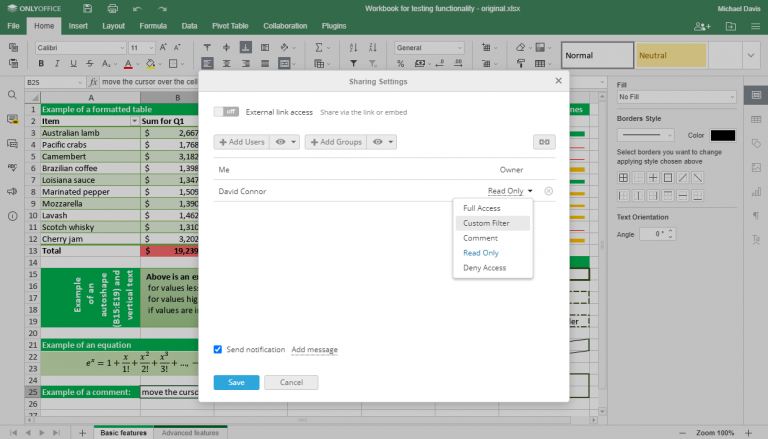768x439 pixels.
Task: Close the Sharing Settings dialog
Action: (558, 81)
